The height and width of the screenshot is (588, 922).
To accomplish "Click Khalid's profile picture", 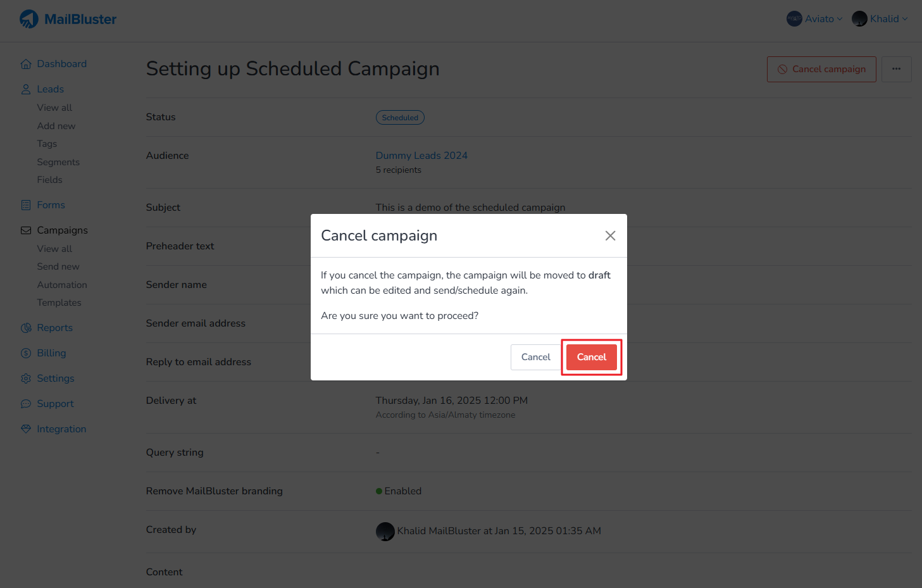I will [859, 19].
